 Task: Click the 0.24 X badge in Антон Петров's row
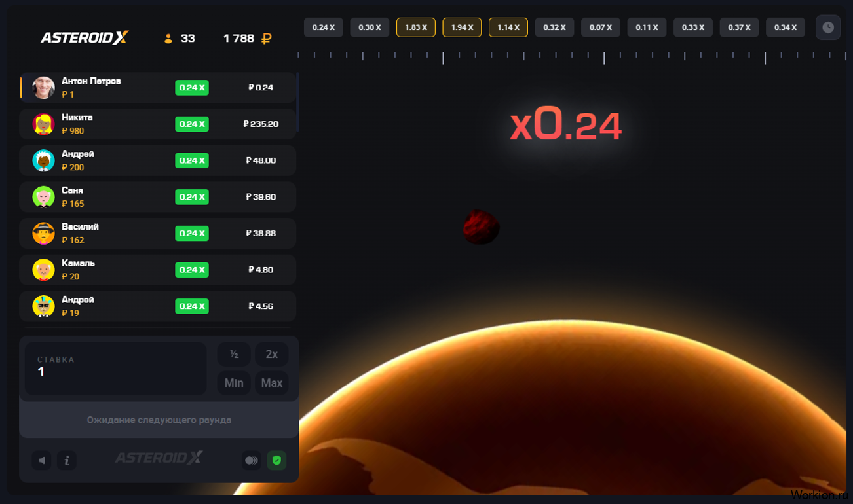(x=192, y=88)
